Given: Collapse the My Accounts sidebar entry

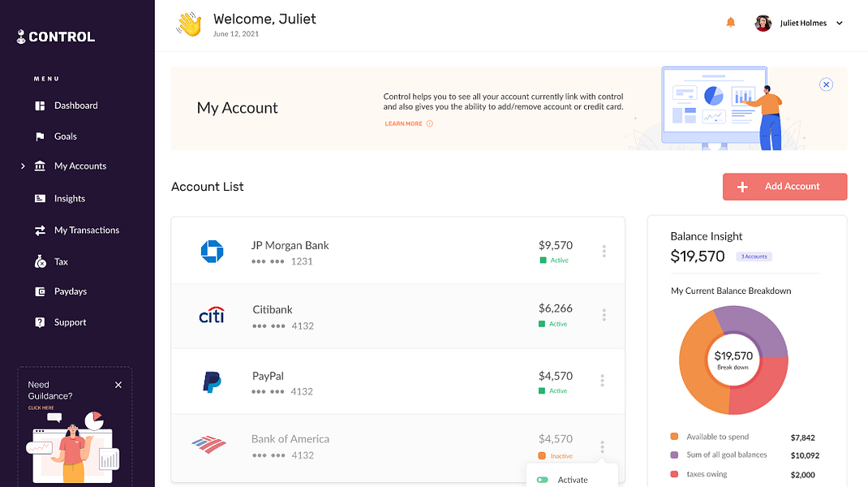Looking at the screenshot, I should coord(22,166).
